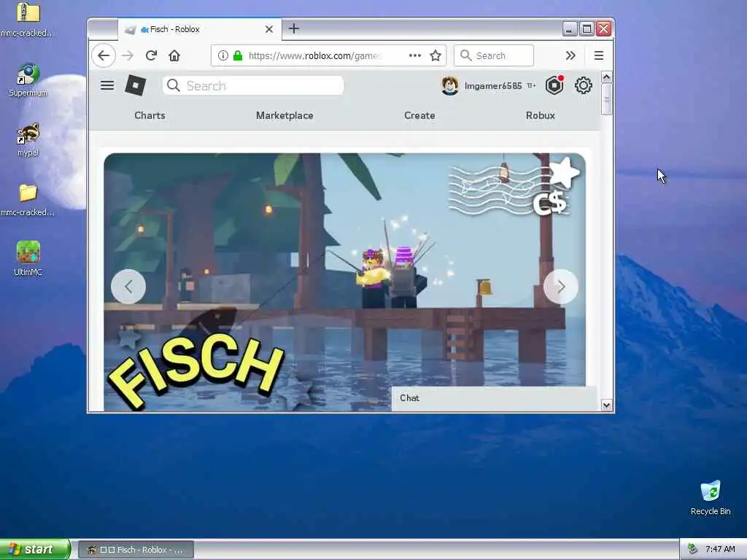The width and height of the screenshot is (747, 560).
Task: Open page actions three-dot menu
Action: (x=415, y=55)
